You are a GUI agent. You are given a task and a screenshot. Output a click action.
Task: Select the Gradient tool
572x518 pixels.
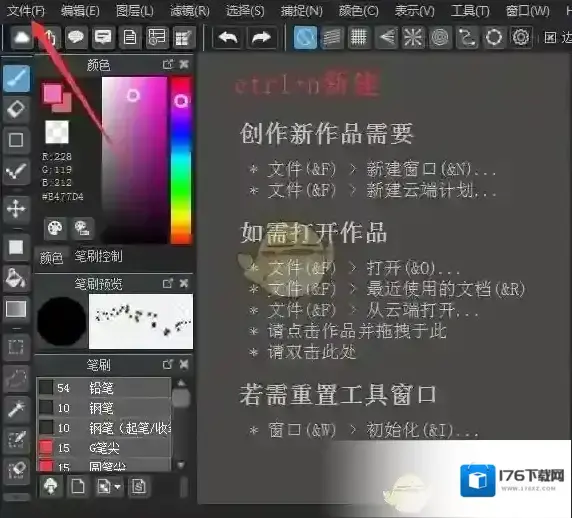click(x=16, y=309)
